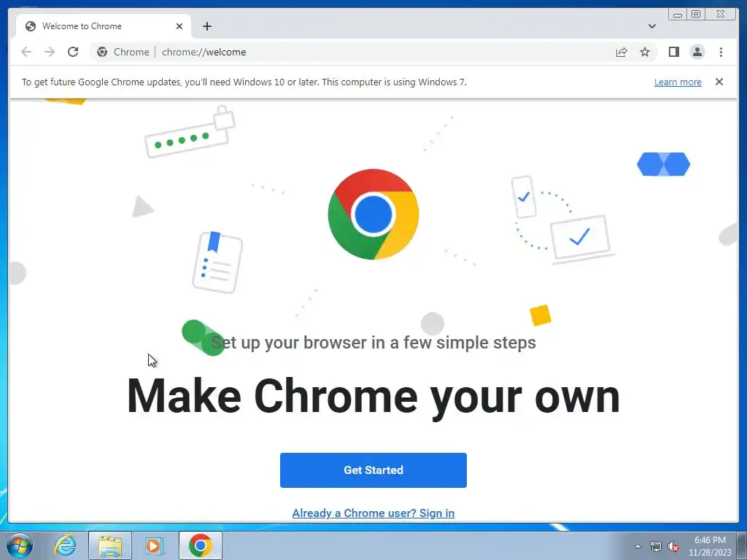
Task: Expand the tab search chevron
Action: (x=651, y=26)
